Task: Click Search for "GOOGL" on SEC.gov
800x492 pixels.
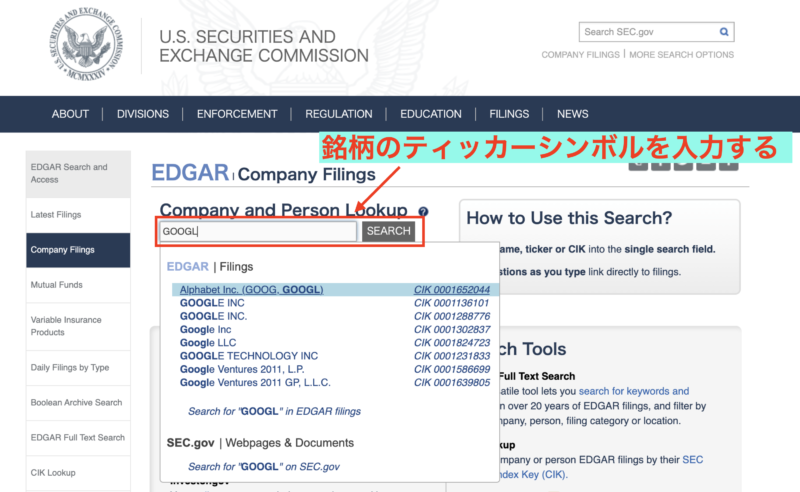Action: pos(264,466)
